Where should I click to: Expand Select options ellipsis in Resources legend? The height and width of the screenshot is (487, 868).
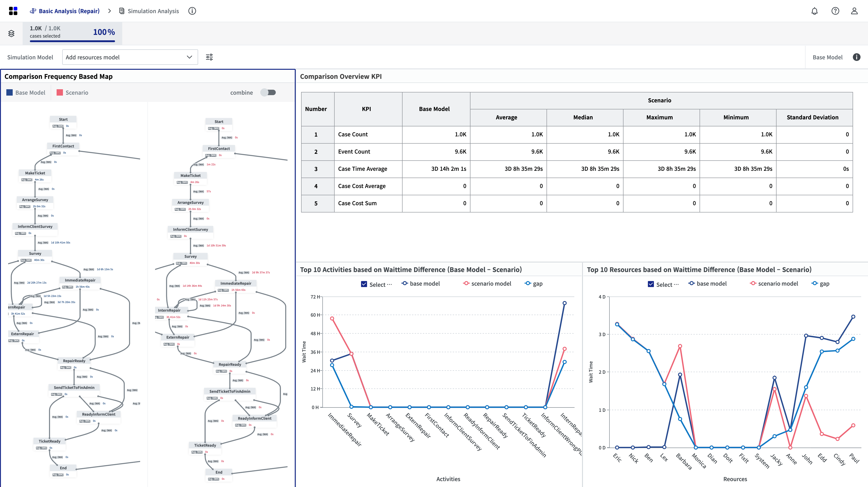coord(676,284)
